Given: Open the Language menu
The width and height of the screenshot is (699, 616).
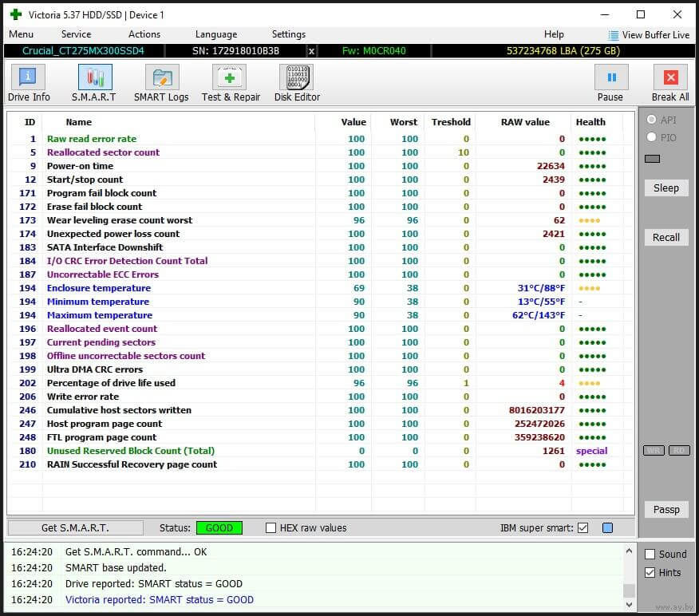Looking at the screenshot, I should pos(215,34).
